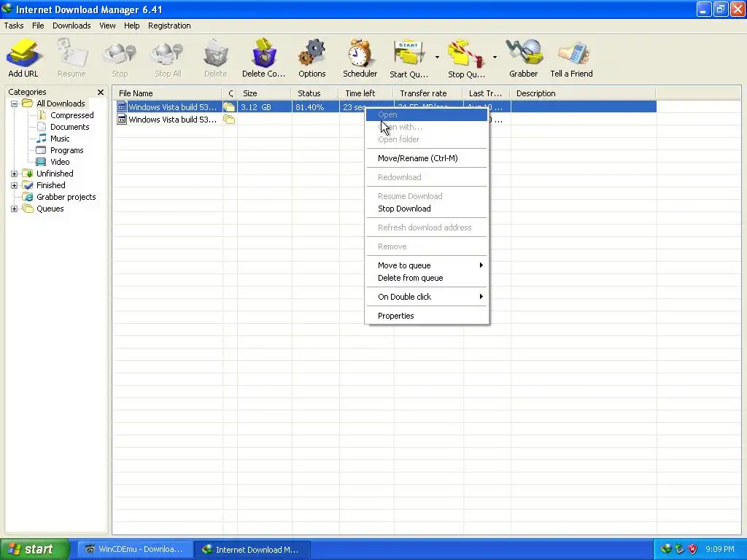
Task: Click the Internet Download Manager taskbar button
Action: (x=253, y=549)
